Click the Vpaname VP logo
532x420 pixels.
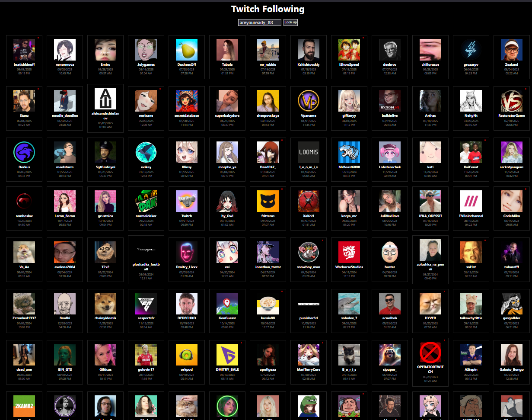pyautogui.click(x=309, y=101)
